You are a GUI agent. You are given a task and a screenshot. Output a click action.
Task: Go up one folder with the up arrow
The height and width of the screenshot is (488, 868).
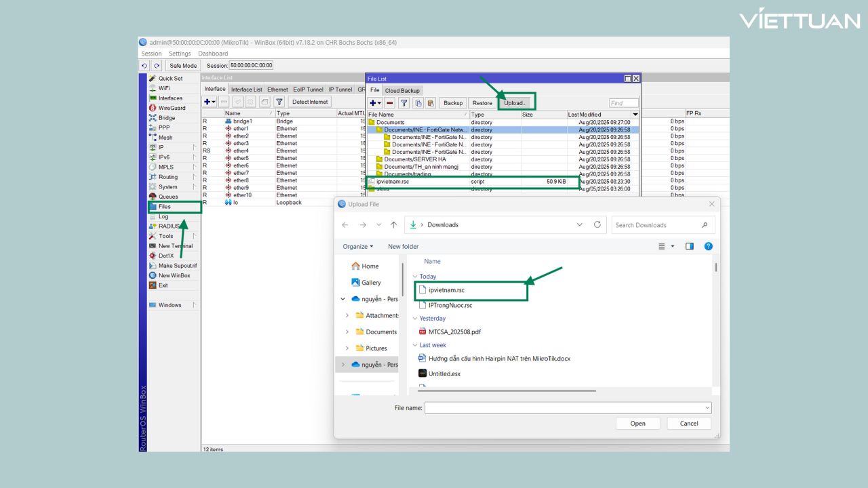[393, 225]
